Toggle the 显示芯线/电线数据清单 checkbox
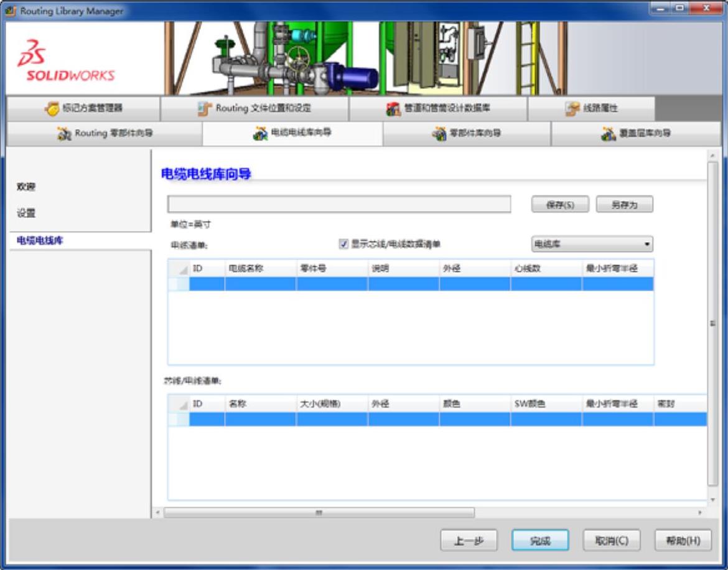 343,245
